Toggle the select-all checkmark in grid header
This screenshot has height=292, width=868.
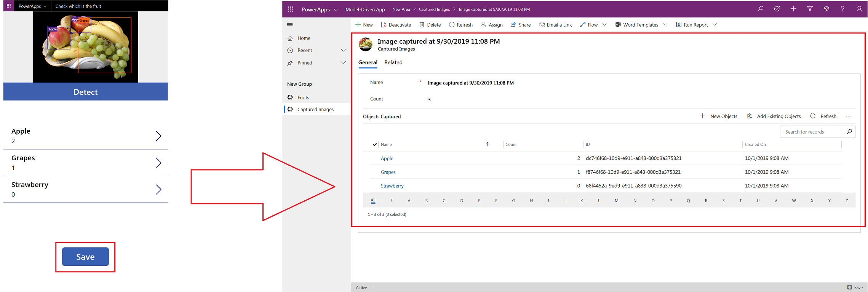point(374,145)
